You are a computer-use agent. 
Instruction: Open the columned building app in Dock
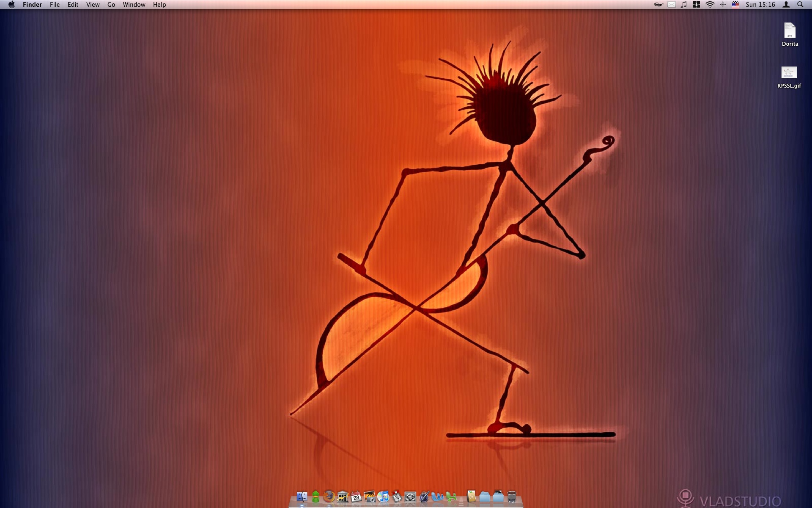343,497
